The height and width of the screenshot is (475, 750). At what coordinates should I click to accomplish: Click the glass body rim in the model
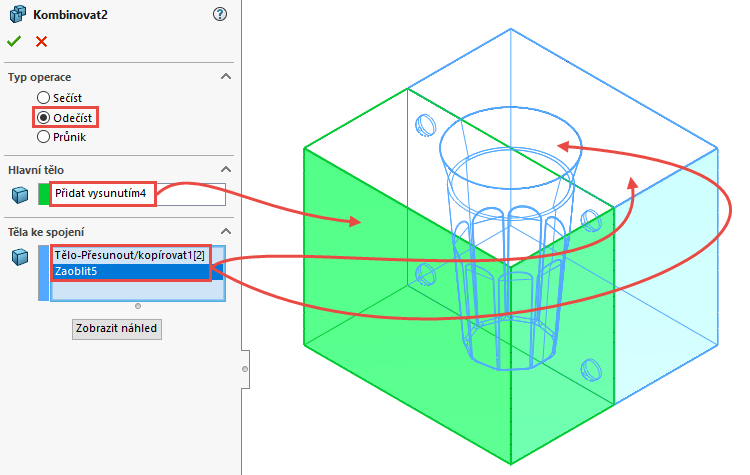click(510, 146)
